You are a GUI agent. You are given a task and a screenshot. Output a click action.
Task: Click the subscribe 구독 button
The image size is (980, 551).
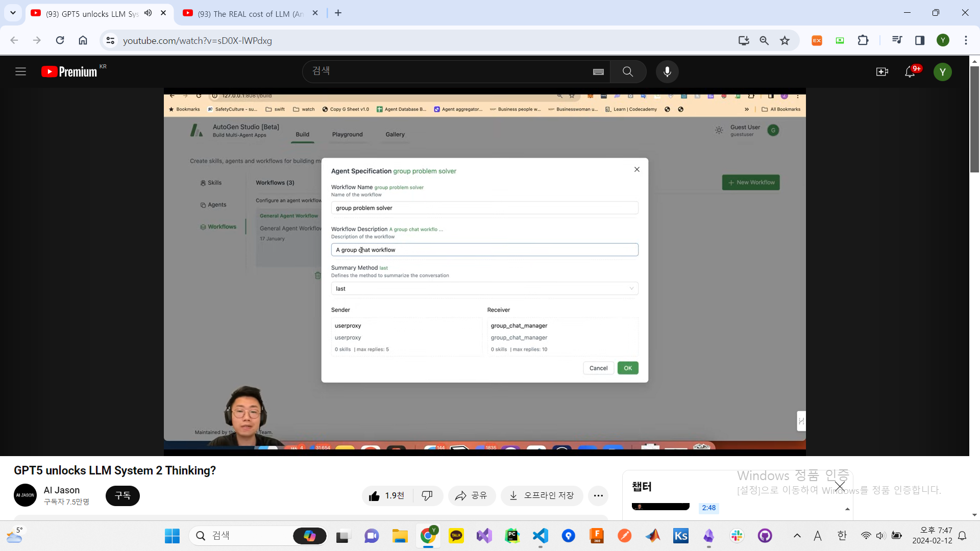tap(122, 495)
